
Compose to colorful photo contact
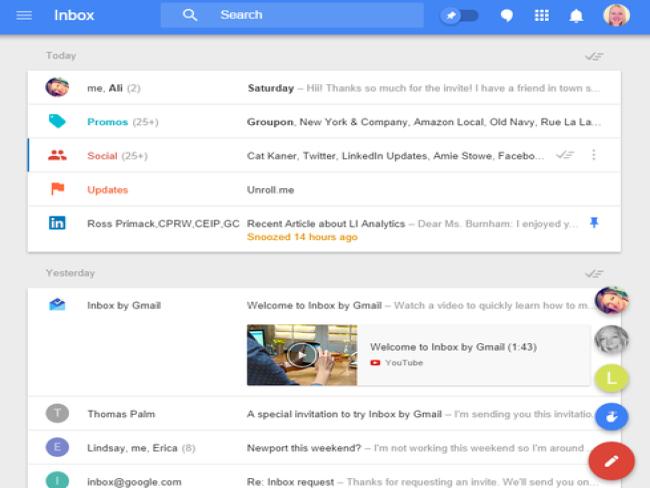pyautogui.click(x=611, y=300)
